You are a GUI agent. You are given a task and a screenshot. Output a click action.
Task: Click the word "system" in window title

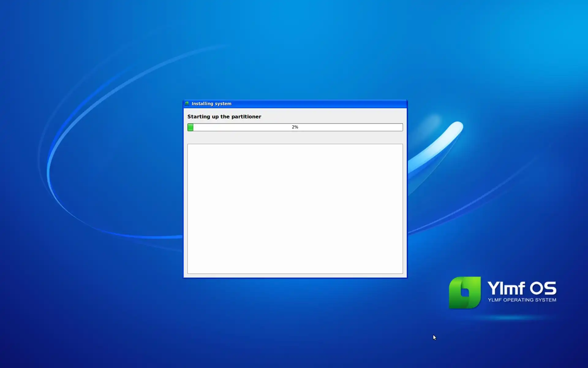click(223, 104)
